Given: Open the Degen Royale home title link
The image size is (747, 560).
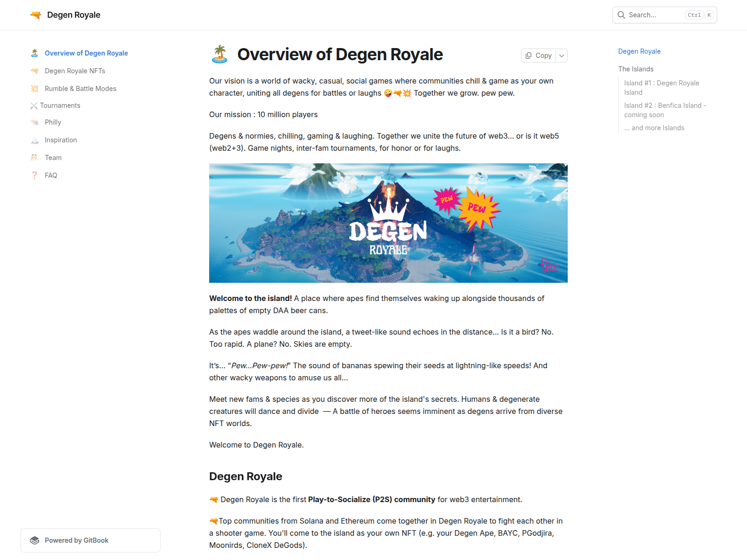Looking at the screenshot, I should tap(74, 15).
